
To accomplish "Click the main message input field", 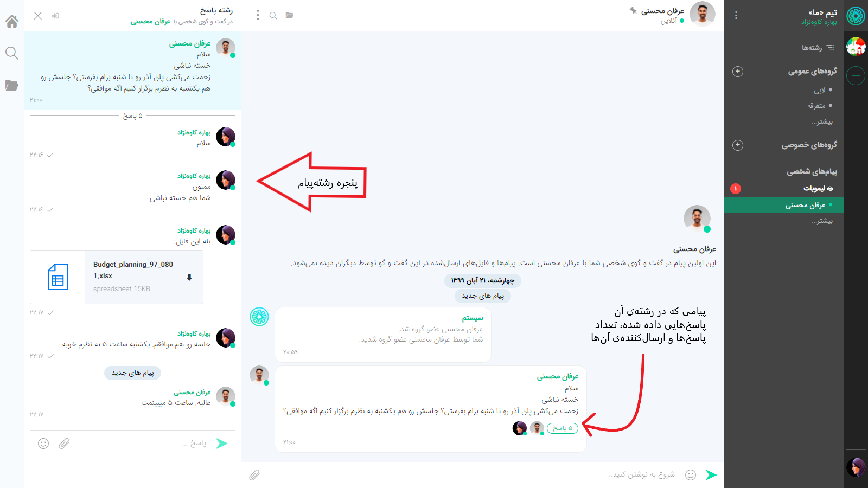I will pyautogui.click(x=477, y=475).
